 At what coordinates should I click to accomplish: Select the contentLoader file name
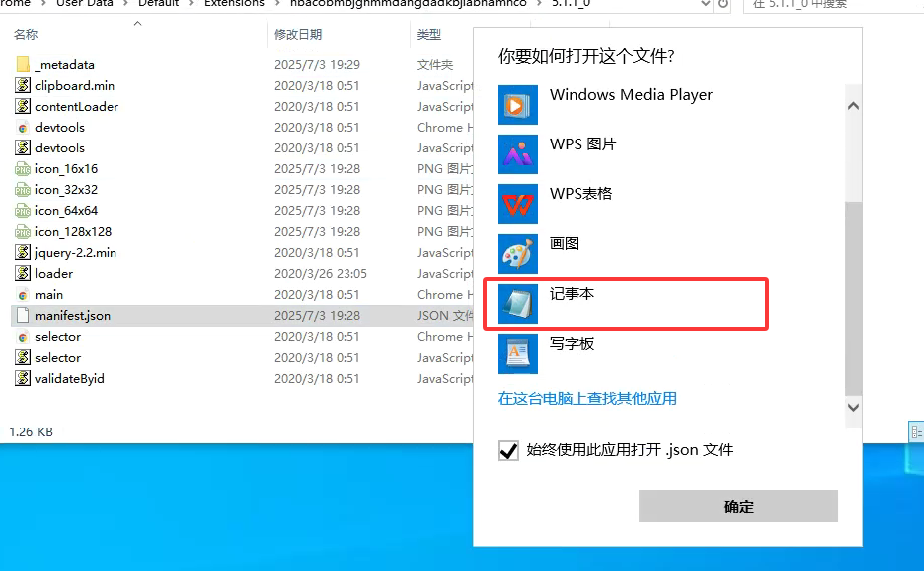[x=77, y=107]
